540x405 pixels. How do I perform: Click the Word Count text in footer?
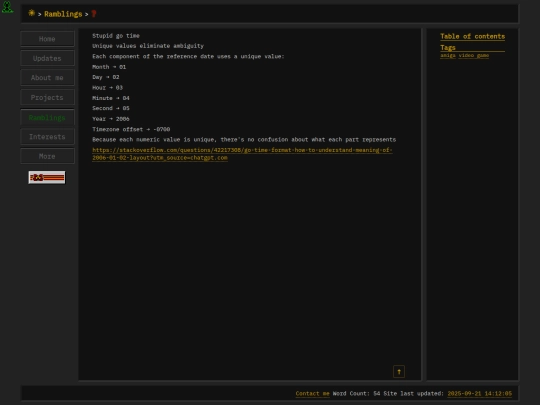tap(356, 394)
